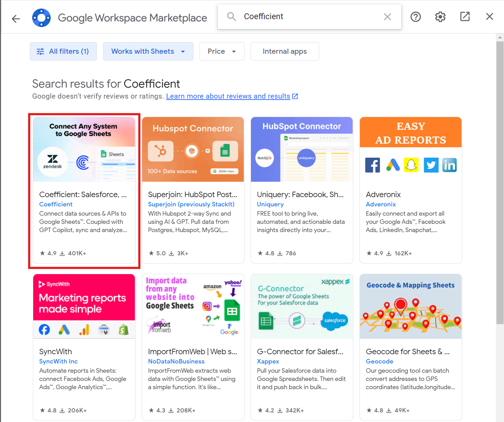This screenshot has height=422, width=504.
Task: Open the Adveronix app title
Action: (x=383, y=194)
